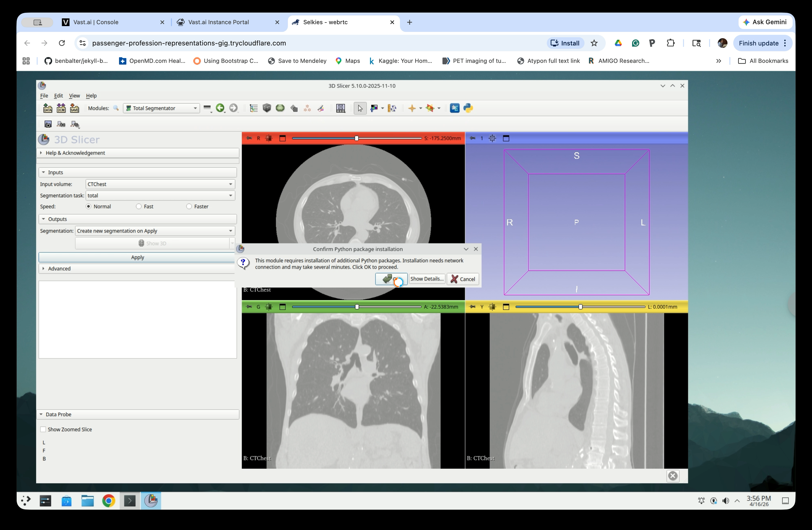Click the Volume Rendering cube icon
The image size is (812, 530).
267,108
